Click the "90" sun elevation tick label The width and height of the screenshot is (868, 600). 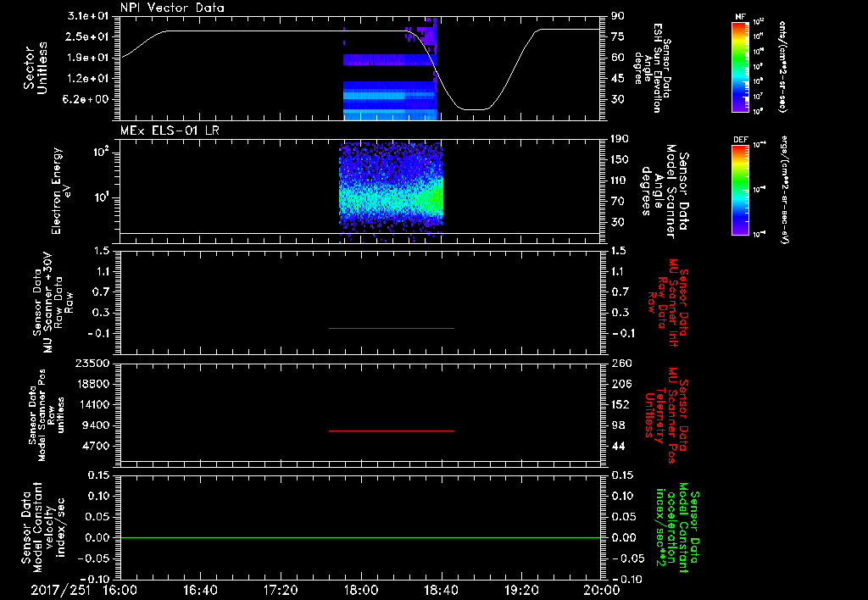[x=618, y=16]
